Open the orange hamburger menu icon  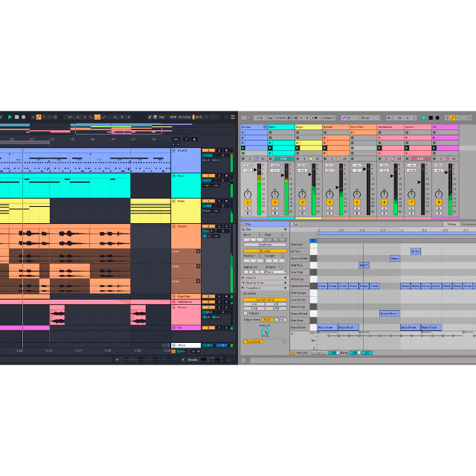click(233, 117)
